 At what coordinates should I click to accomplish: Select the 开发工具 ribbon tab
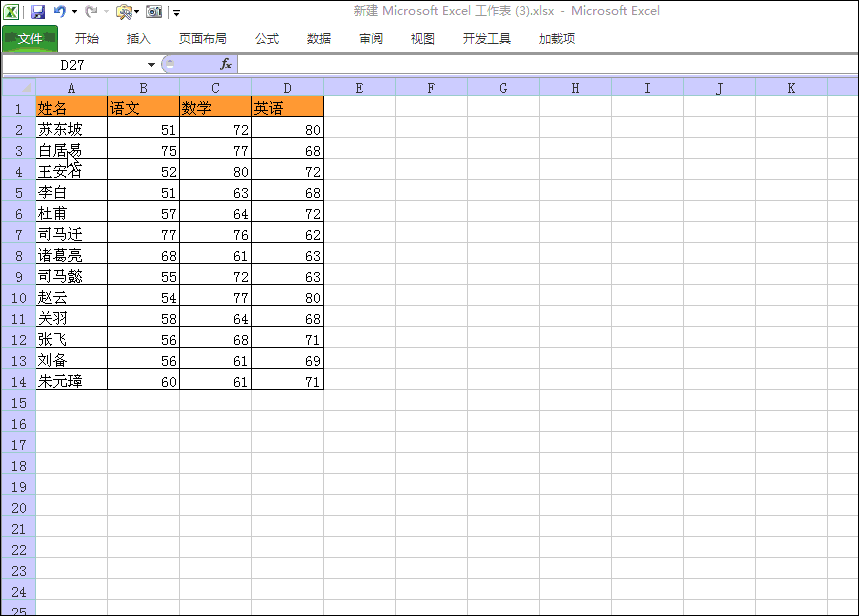(487, 39)
